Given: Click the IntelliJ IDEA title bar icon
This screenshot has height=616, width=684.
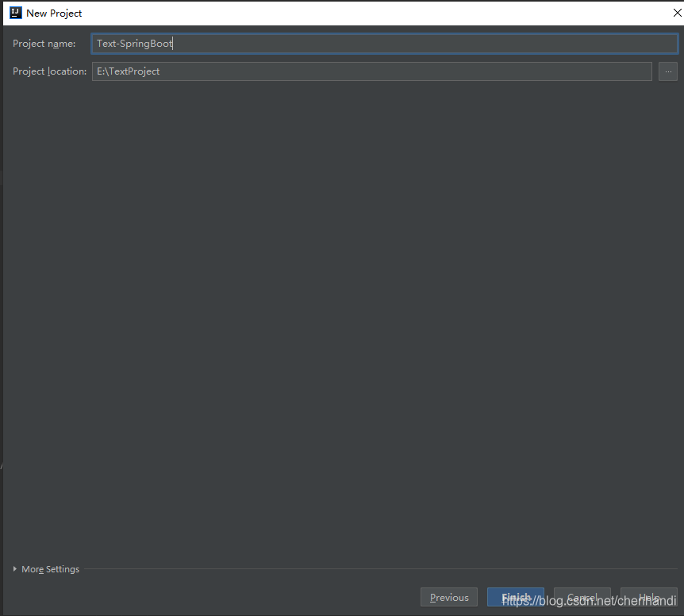Looking at the screenshot, I should 16,13.
